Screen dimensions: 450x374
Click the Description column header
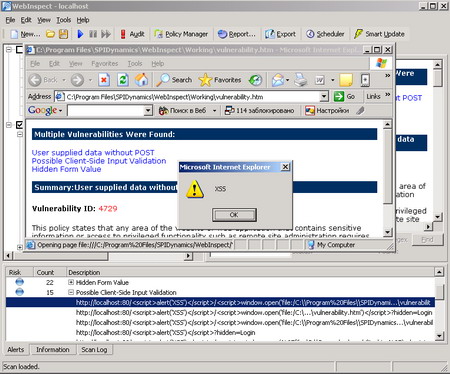pos(250,272)
